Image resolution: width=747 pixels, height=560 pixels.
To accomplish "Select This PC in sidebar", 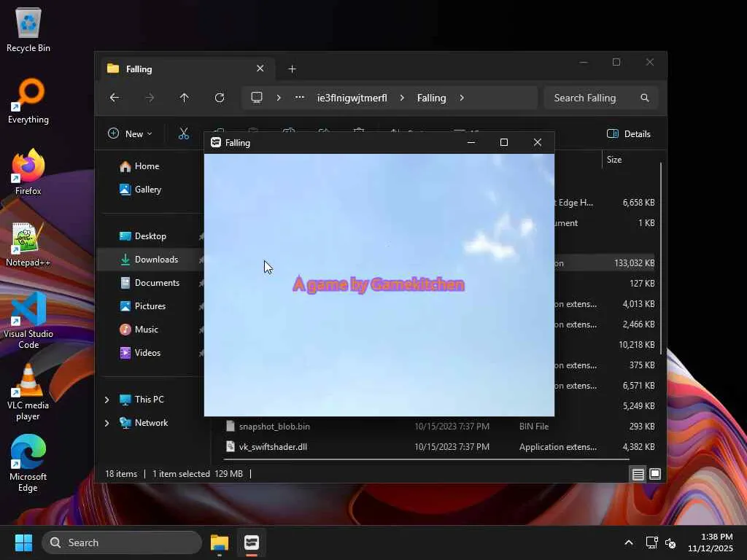I will tap(149, 400).
